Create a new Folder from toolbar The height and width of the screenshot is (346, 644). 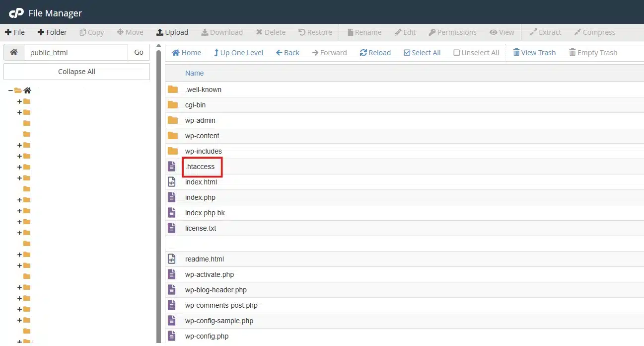click(52, 32)
